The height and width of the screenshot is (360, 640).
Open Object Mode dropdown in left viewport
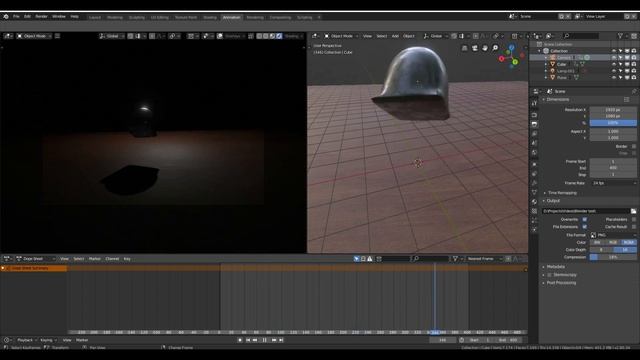tap(34, 36)
